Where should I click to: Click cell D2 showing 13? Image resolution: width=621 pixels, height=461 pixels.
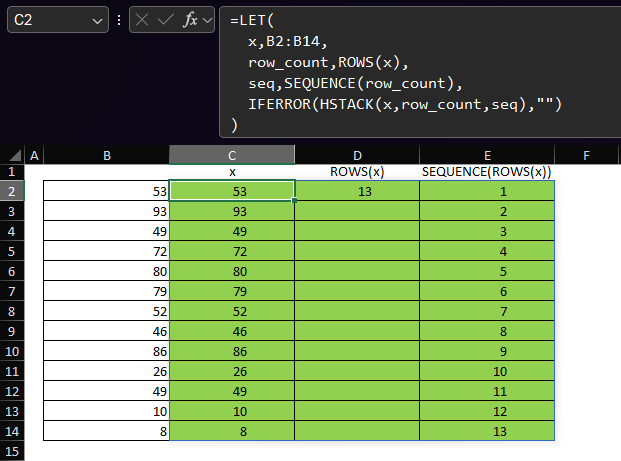[x=357, y=190]
